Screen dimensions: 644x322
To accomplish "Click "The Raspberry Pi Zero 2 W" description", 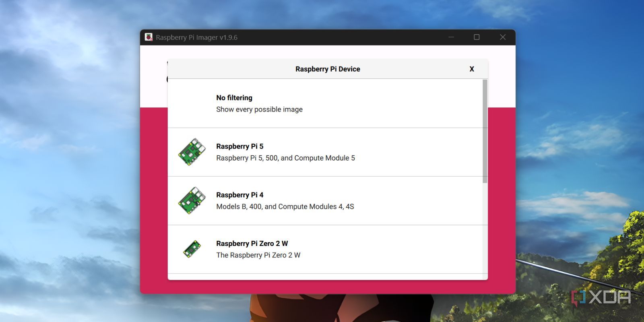I will pyautogui.click(x=258, y=255).
